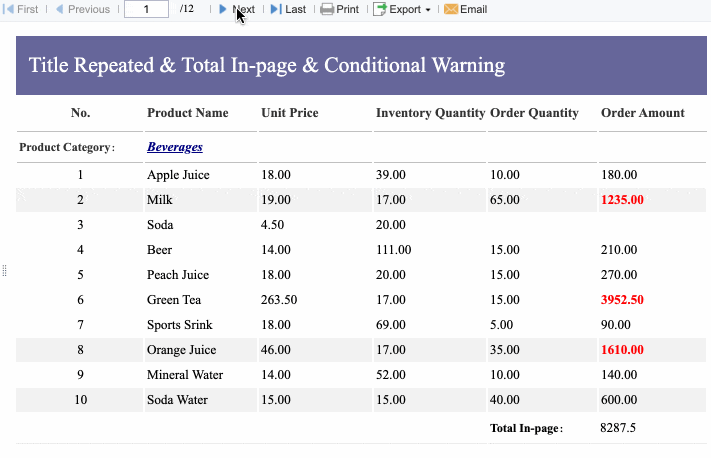Click the Product Name column header

click(x=188, y=113)
